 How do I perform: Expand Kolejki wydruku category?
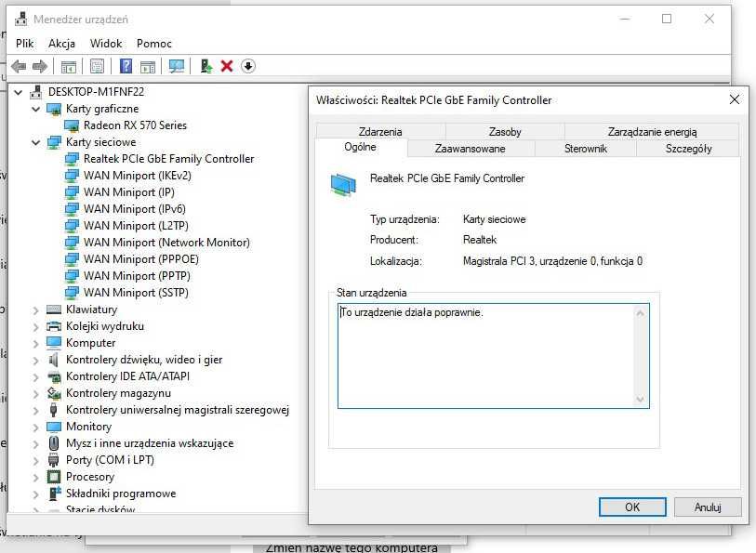[x=35, y=327]
